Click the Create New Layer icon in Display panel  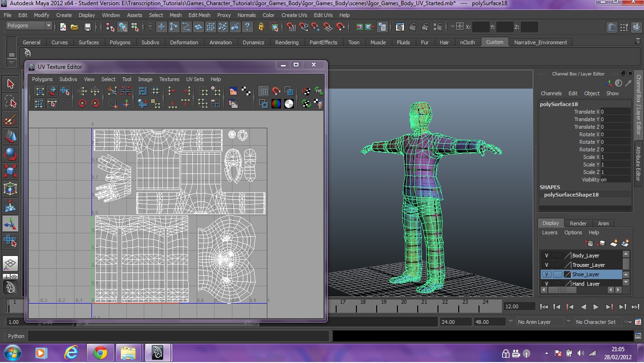(614, 243)
